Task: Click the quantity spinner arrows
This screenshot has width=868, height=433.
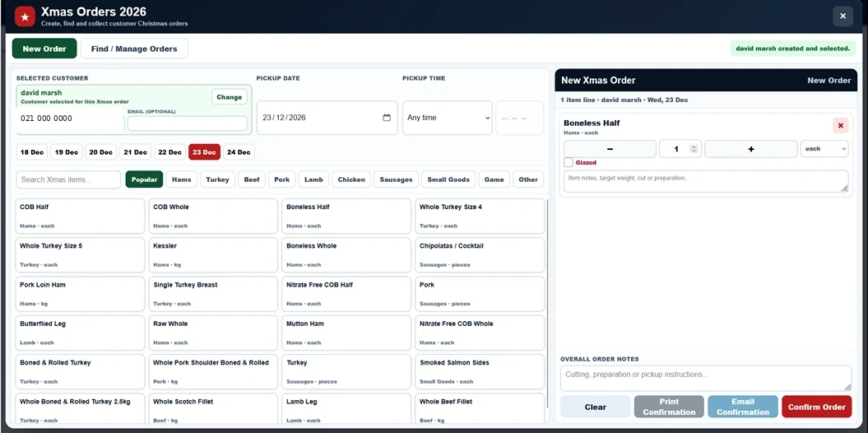Action: [x=694, y=149]
